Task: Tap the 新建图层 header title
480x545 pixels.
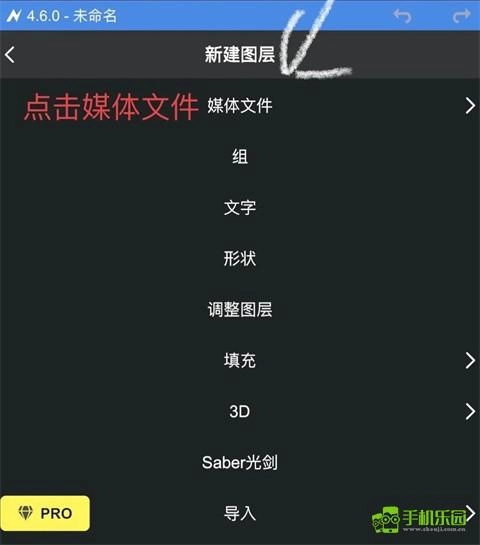Action: (239, 55)
